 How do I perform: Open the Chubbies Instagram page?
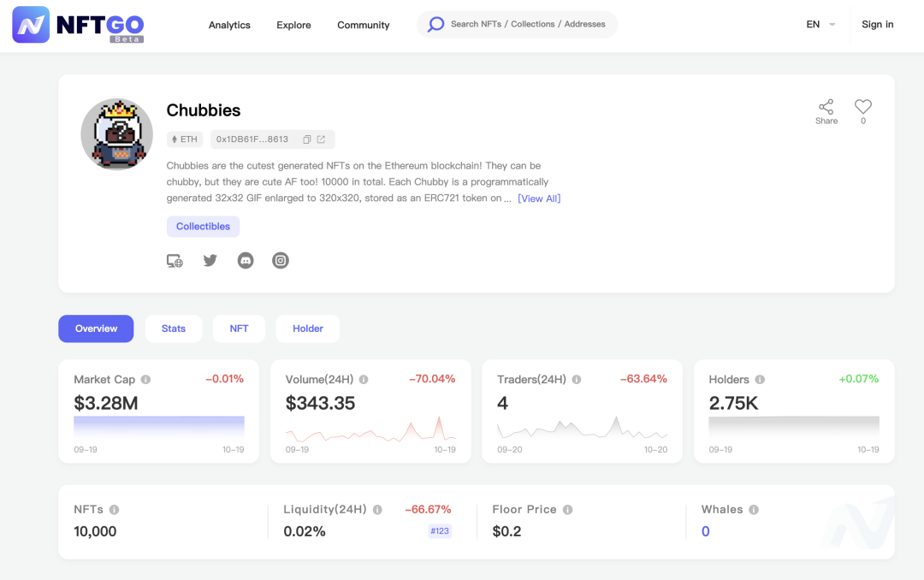point(281,261)
